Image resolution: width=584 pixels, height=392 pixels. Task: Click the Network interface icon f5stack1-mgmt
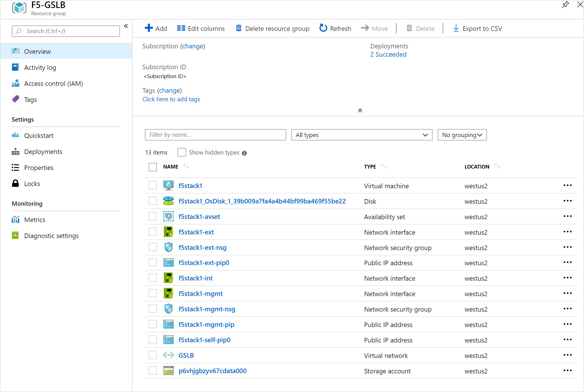[x=168, y=294]
